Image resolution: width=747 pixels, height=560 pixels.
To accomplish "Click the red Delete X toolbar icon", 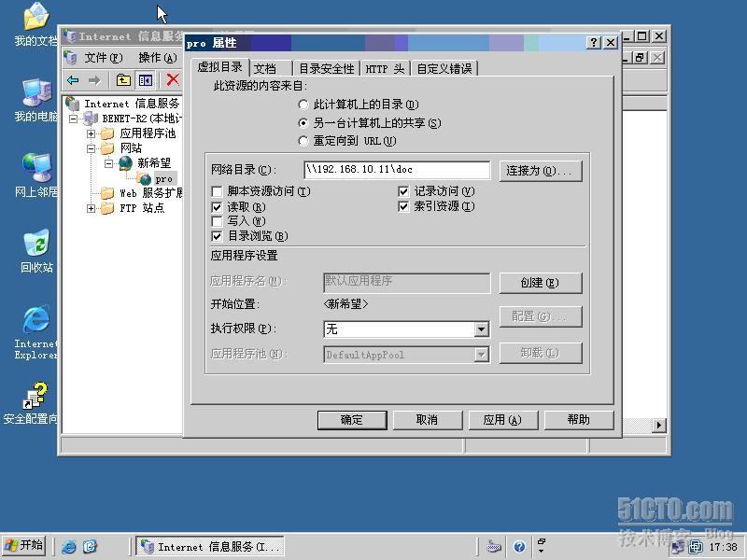I will click(x=173, y=79).
